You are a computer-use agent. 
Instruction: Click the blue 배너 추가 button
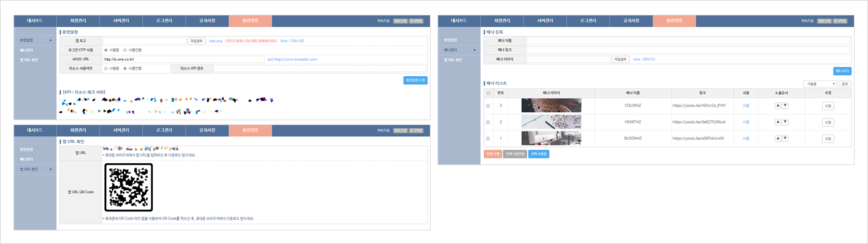tap(843, 71)
